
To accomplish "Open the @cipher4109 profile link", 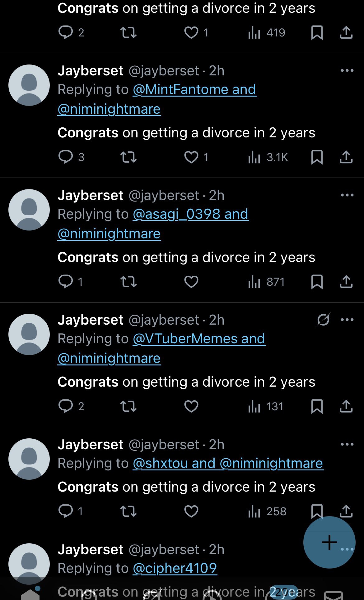I will [x=175, y=568].
